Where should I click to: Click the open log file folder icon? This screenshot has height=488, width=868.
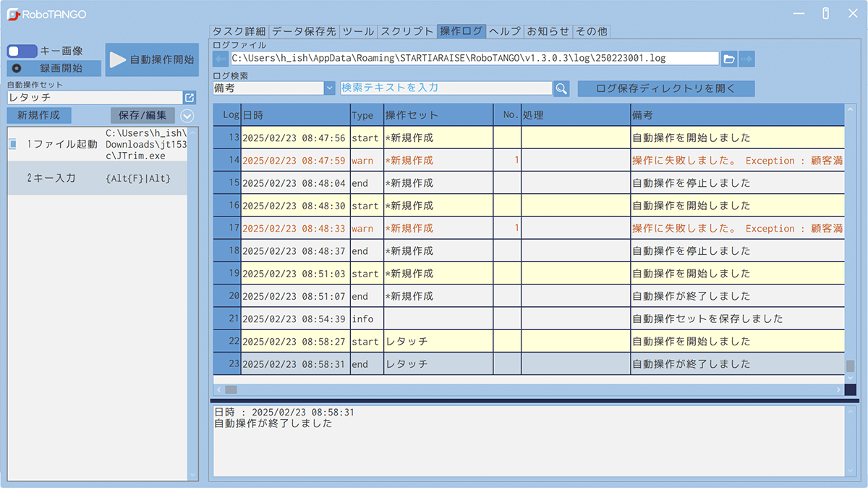pyautogui.click(x=729, y=59)
